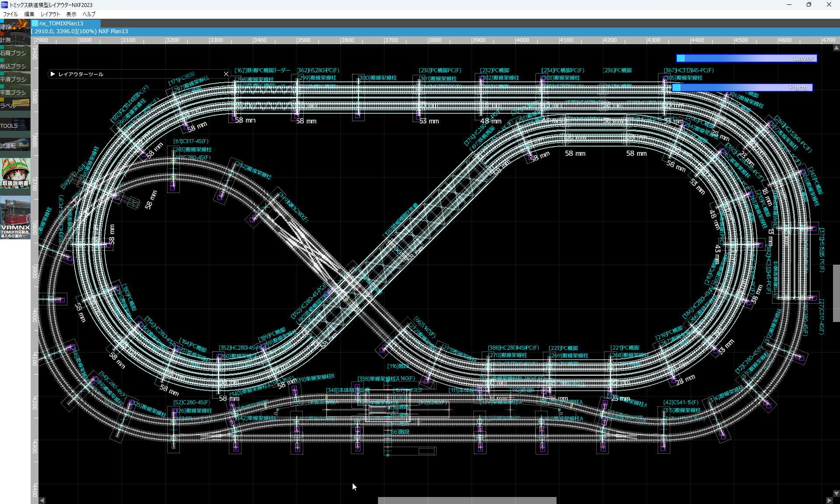Choose the ラベル label tool
The width and height of the screenshot is (840, 504).
click(x=15, y=105)
